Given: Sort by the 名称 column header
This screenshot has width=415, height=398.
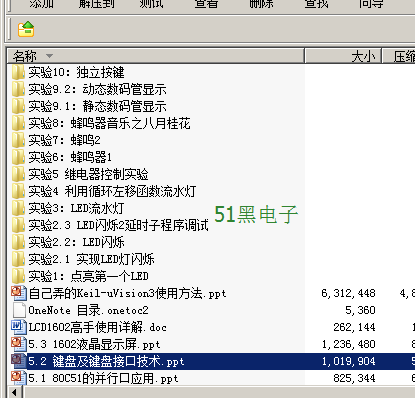Looking at the screenshot, I should pyautogui.click(x=156, y=56).
